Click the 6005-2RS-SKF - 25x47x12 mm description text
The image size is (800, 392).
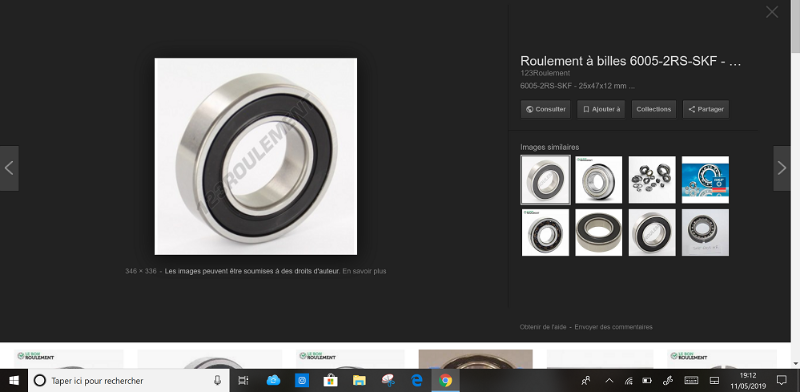point(577,86)
